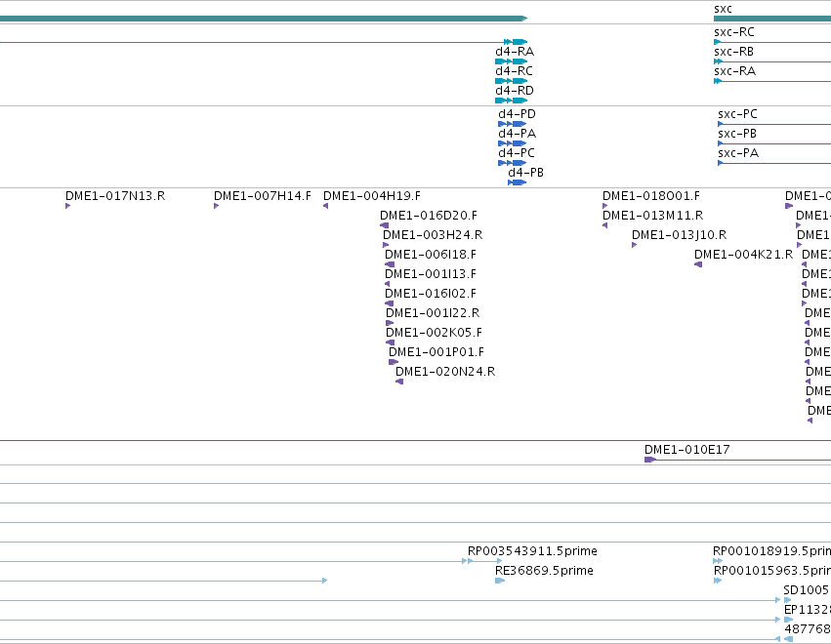This screenshot has height=644, width=831.
Task: Select the sxc-RB transcript label
Action: (733, 52)
